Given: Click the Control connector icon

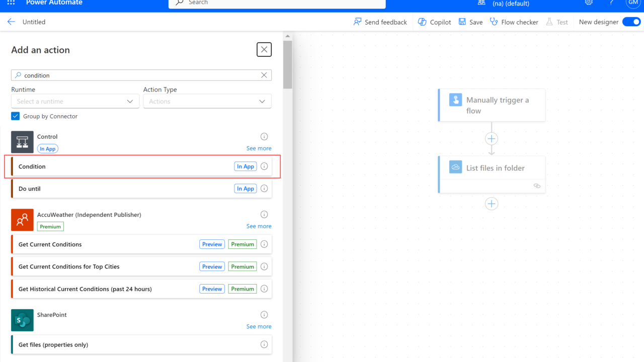Looking at the screenshot, I should click(x=22, y=142).
